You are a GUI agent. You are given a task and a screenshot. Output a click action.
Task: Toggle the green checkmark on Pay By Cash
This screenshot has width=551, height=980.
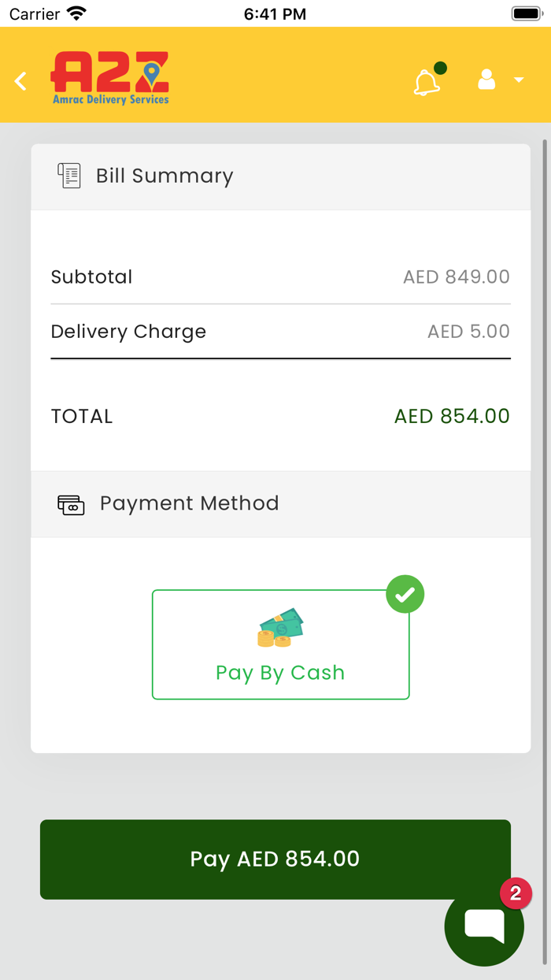pos(405,595)
